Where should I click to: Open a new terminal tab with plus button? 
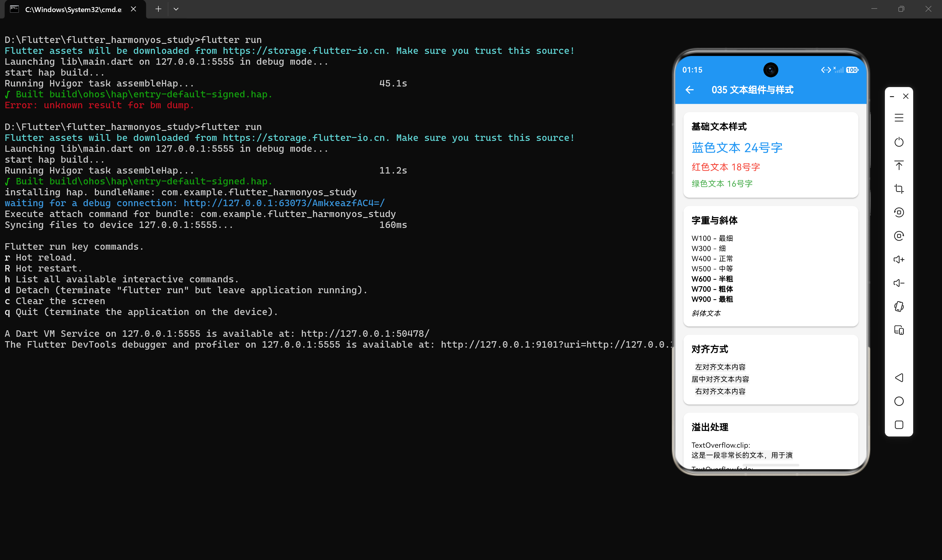[x=158, y=9]
